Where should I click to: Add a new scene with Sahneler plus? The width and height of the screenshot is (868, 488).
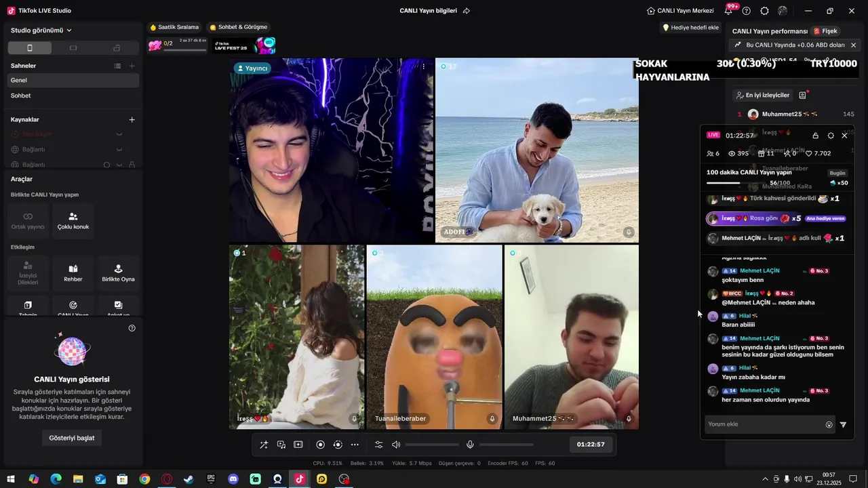tap(132, 66)
